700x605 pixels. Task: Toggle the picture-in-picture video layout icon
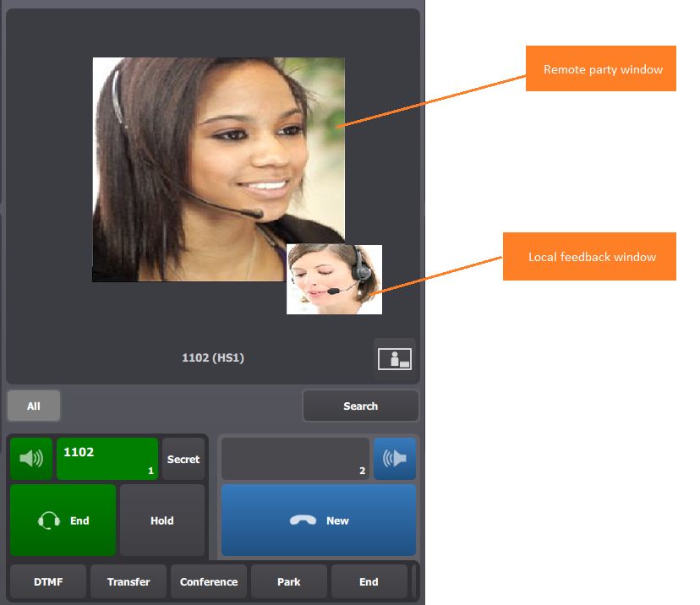(x=395, y=359)
